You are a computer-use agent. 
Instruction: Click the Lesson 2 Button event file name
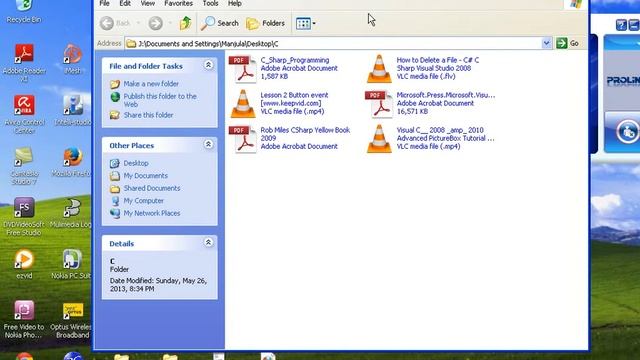[294, 99]
